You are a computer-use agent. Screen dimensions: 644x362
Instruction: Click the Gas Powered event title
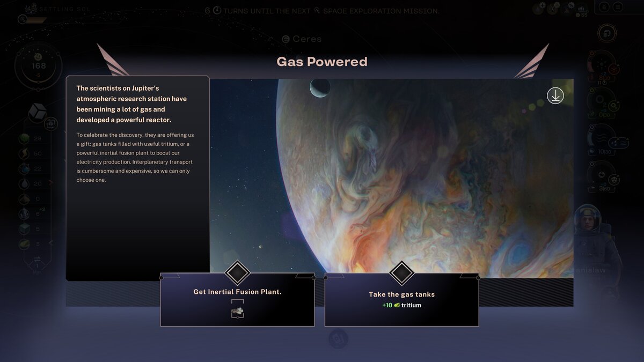click(322, 62)
